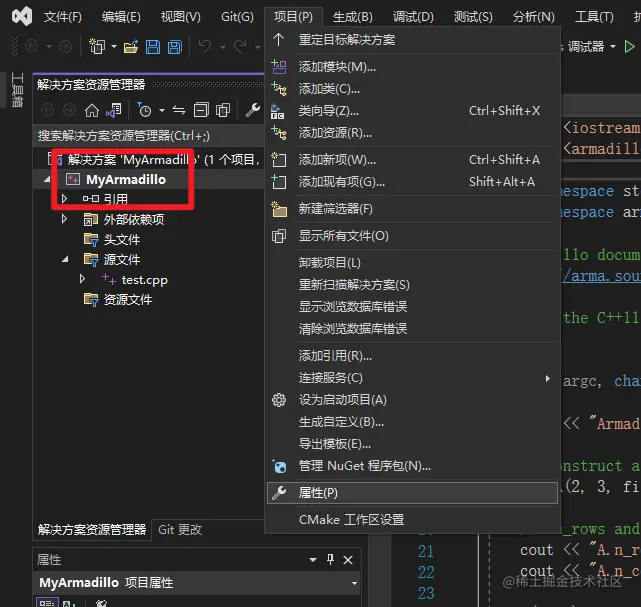Choose 添加类(C)... menu entry

pyautogui.click(x=413, y=89)
